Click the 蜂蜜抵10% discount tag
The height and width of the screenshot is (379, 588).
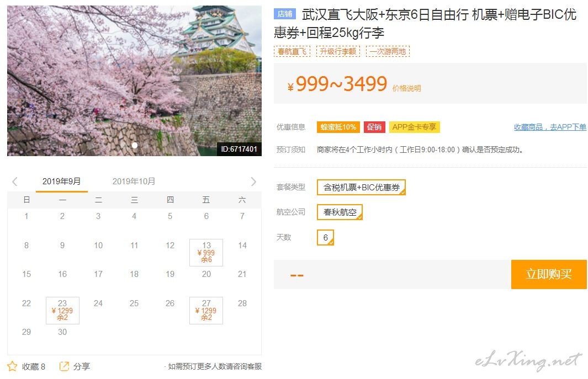click(338, 127)
